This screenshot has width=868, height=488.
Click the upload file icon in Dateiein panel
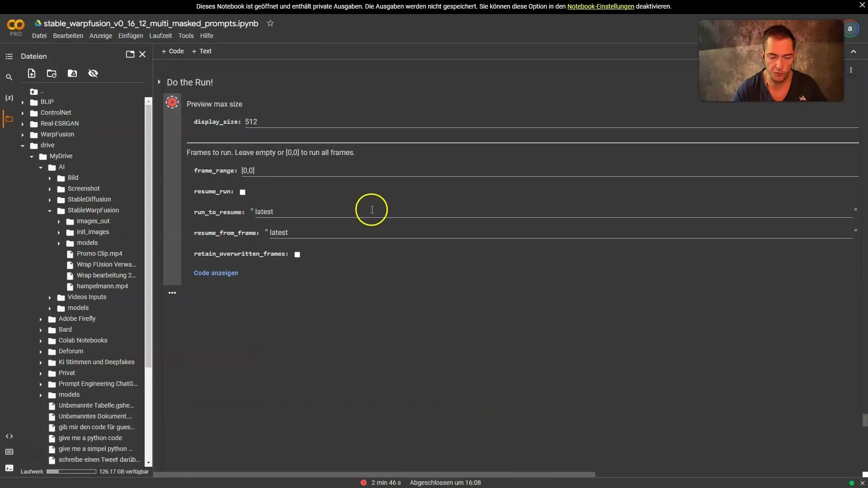[x=32, y=73]
